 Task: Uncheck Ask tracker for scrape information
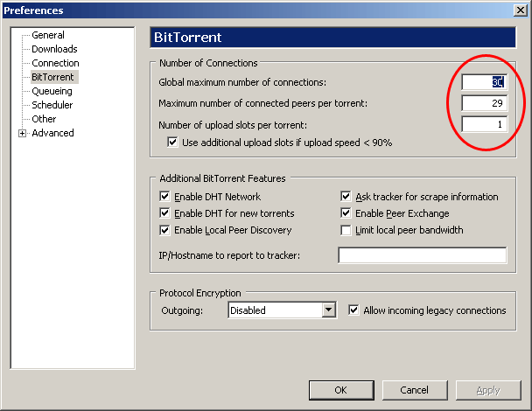[346, 197]
